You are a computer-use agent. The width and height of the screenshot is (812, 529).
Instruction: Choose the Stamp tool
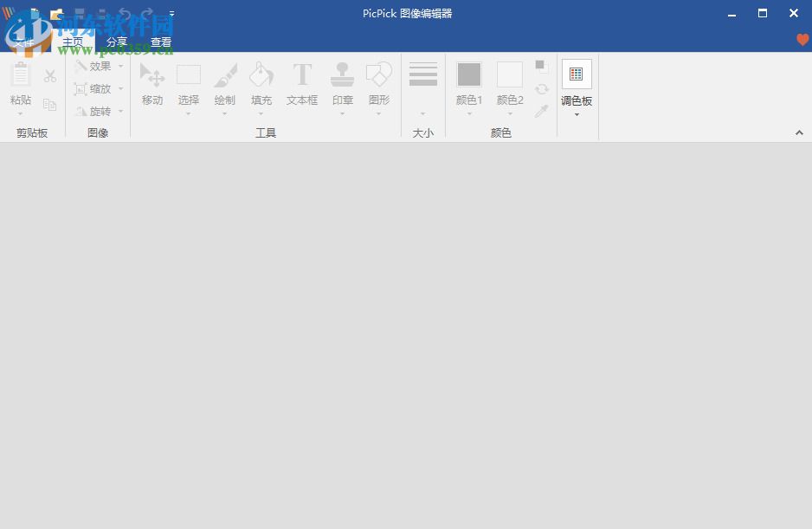coord(342,82)
